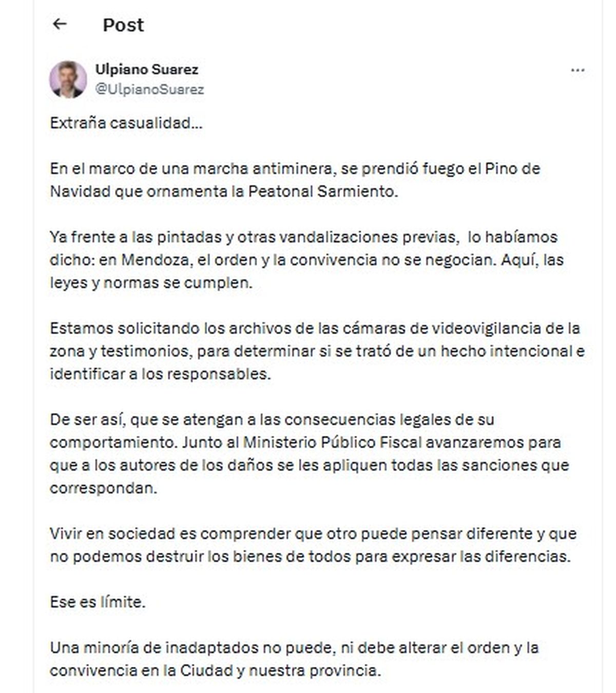Click the paragraph starting "Estamos solicitando"
Image resolution: width=616 pixels, height=693 pixels.
coord(317,351)
